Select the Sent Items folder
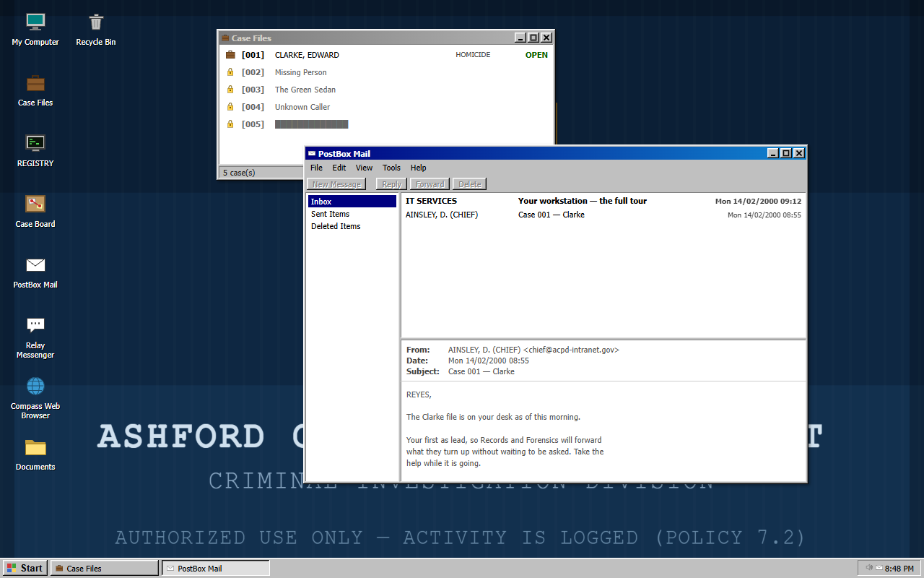Image resolution: width=924 pixels, height=578 pixels. click(352, 214)
